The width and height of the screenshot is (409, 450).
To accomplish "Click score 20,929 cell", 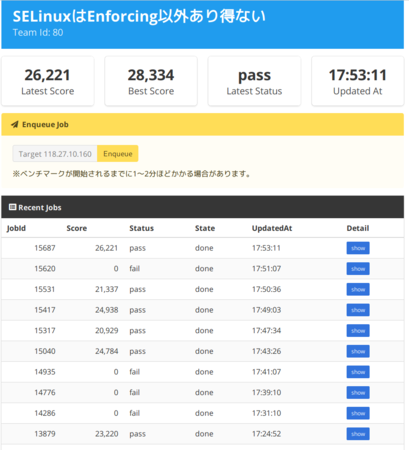I will [107, 331].
